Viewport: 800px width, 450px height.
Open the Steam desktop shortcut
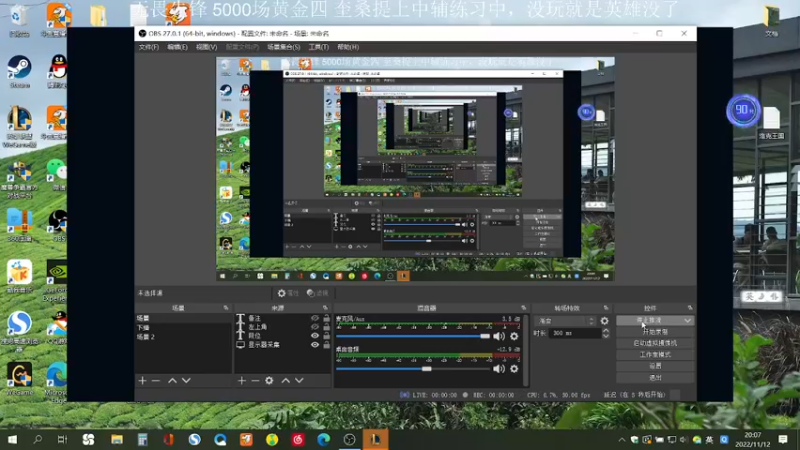[x=19, y=71]
